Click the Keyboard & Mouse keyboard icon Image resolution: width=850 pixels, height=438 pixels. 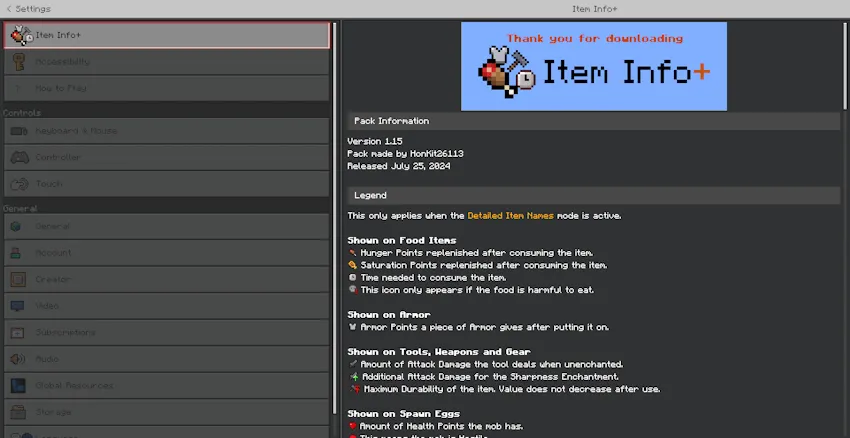19,131
